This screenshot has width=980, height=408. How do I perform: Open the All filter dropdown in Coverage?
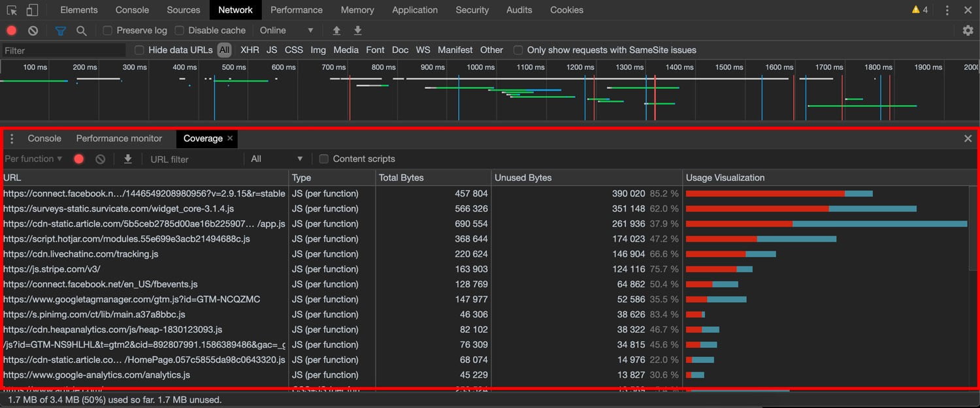[278, 159]
